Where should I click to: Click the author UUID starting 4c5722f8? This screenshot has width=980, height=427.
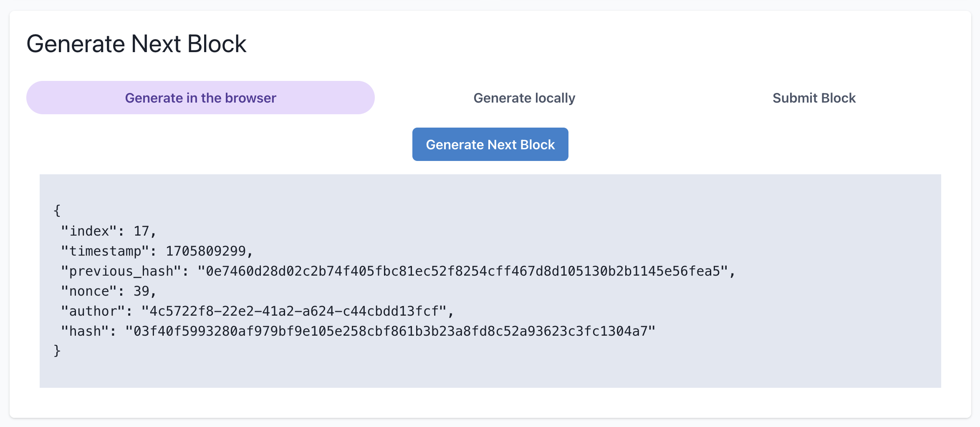(294, 311)
